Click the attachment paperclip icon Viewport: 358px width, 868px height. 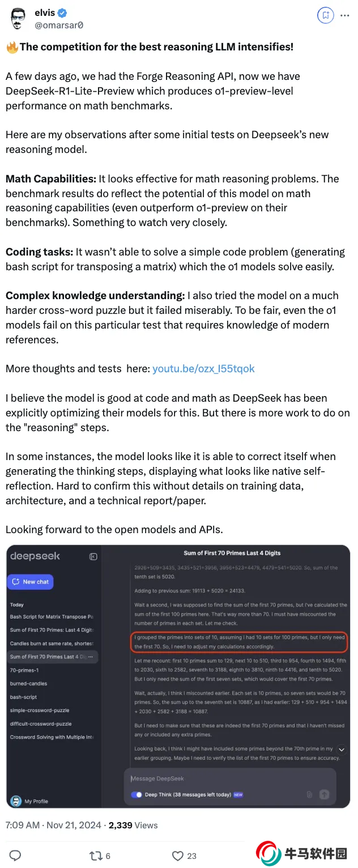309,794
